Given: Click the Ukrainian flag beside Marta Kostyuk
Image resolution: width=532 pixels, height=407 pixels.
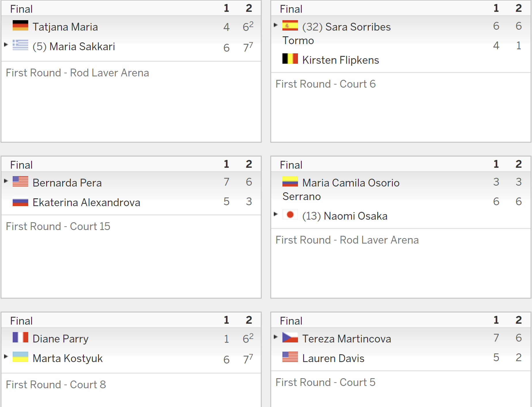Looking at the screenshot, I should [x=20, y=357].
